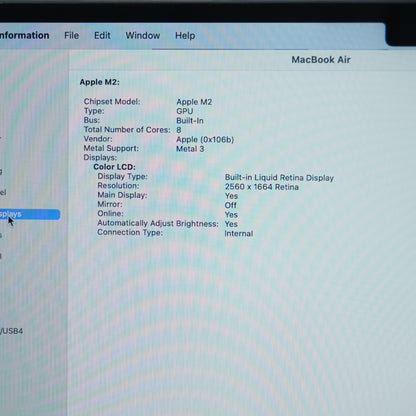This screenshot has width=416, height=416.
Task: Click the Color LCD: heading
Action: 114,167
